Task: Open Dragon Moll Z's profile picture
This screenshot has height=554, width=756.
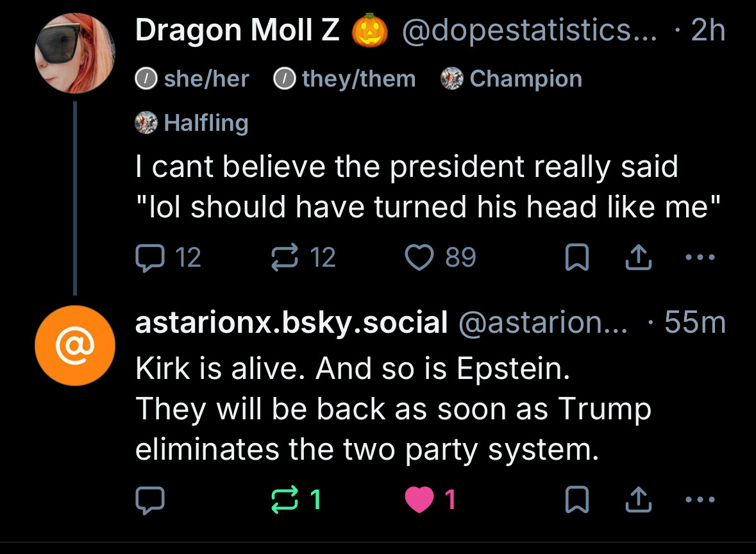Action: pyautogui.click(x=75, y=53)
